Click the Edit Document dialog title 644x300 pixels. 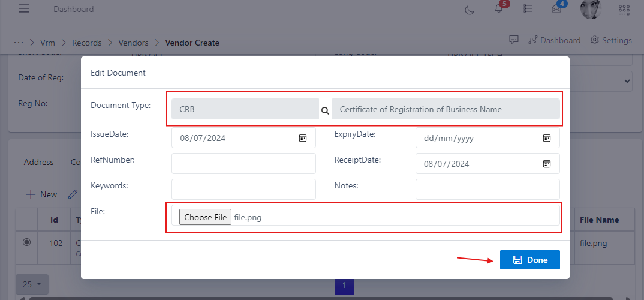pyautogui.click(x=118, y=73)
